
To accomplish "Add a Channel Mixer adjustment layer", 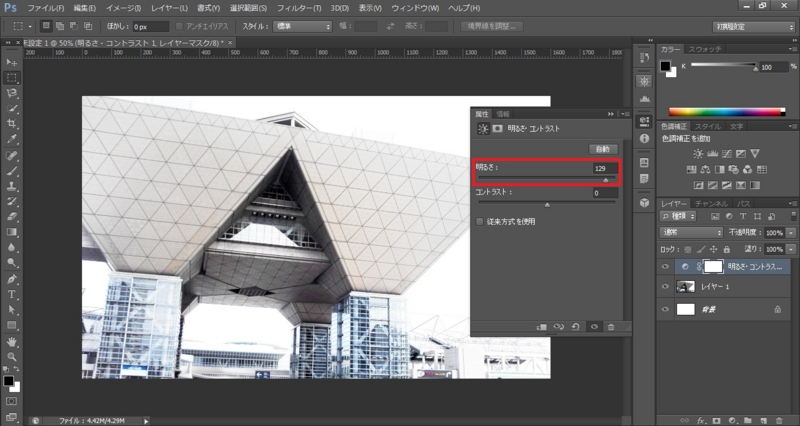I will pos(747,169).
